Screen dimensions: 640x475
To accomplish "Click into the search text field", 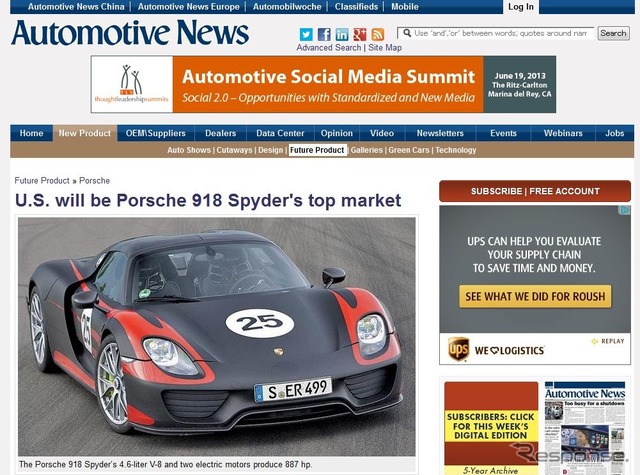I will (496, 33).
